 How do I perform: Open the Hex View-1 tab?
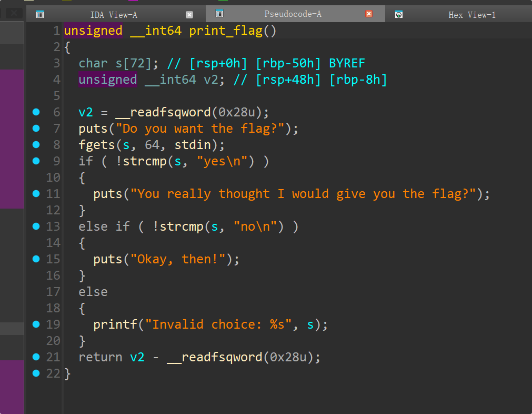point(459,15)
